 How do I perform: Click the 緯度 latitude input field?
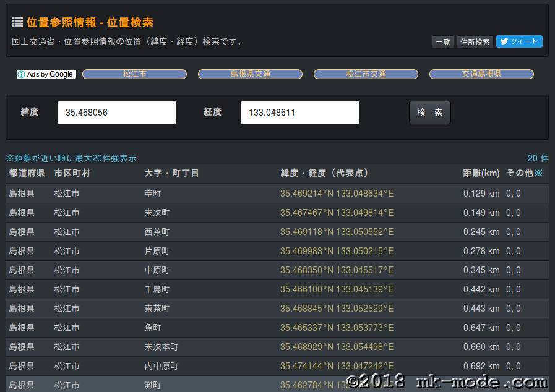point(117,113)
